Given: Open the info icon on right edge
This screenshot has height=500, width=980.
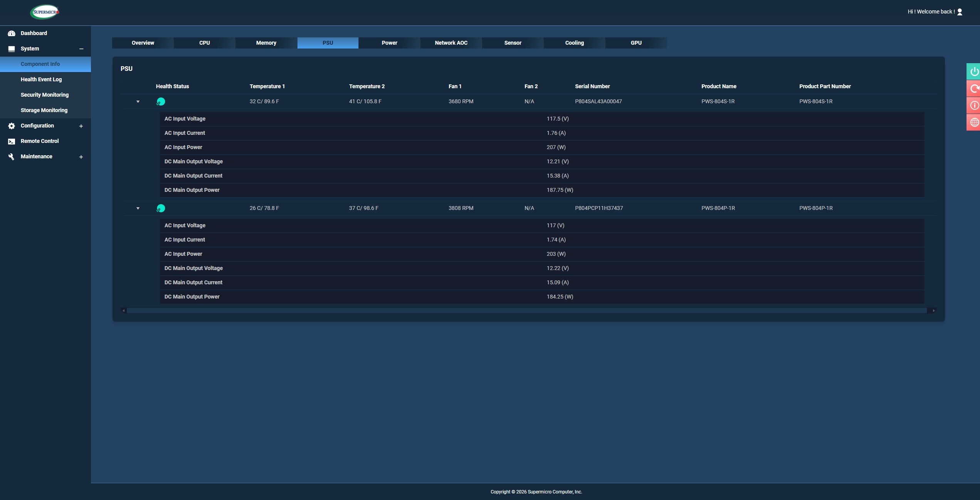Looking at the screenshot, I should (974, 106).
